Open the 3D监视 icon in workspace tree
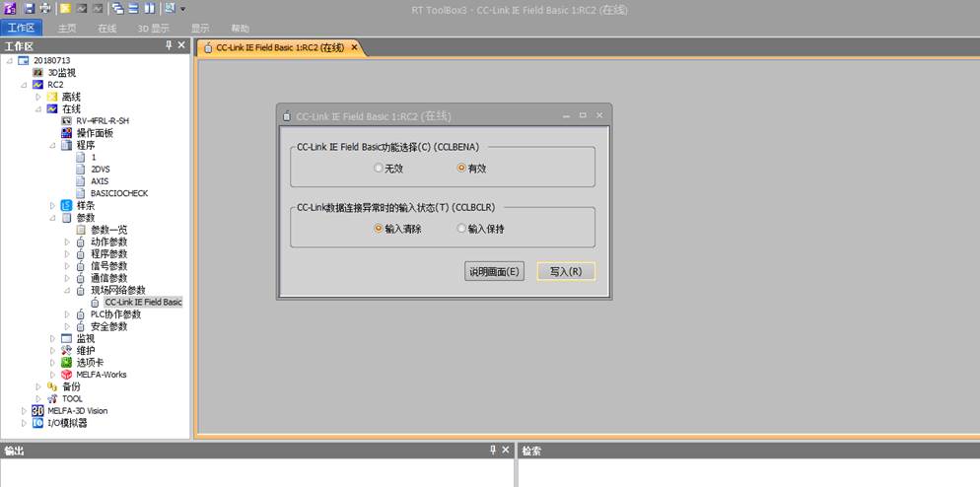Viewport: 980px width, 487px height. pyautogui.click(x=38, y=73)
